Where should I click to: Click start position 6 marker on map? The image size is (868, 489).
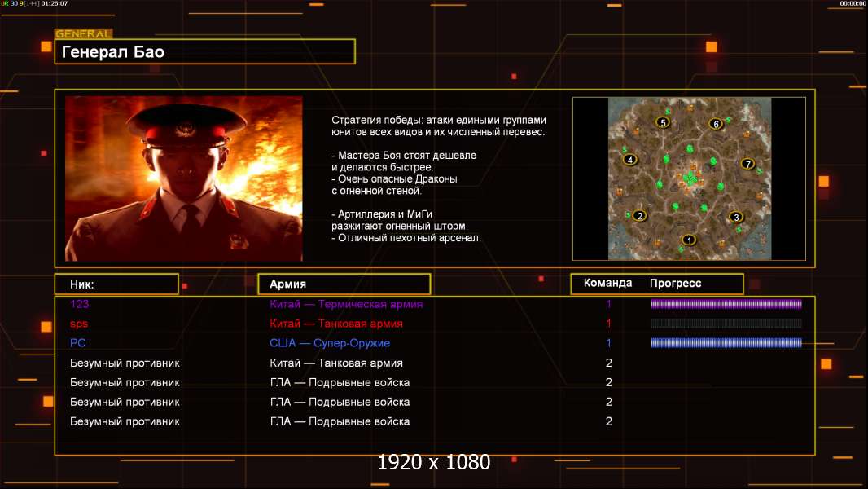[716, 124]
